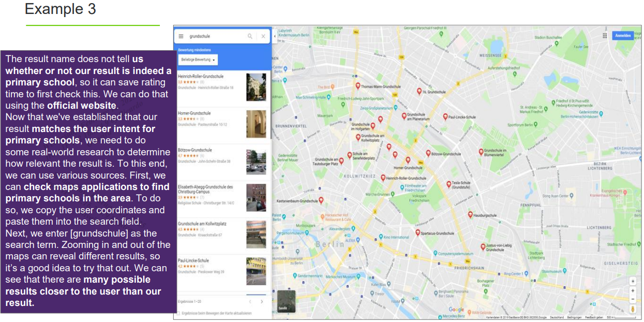The image size is (644, 322).
Task: Click the Dong Xuan Center marker
Action: click(x=572, y=196)
